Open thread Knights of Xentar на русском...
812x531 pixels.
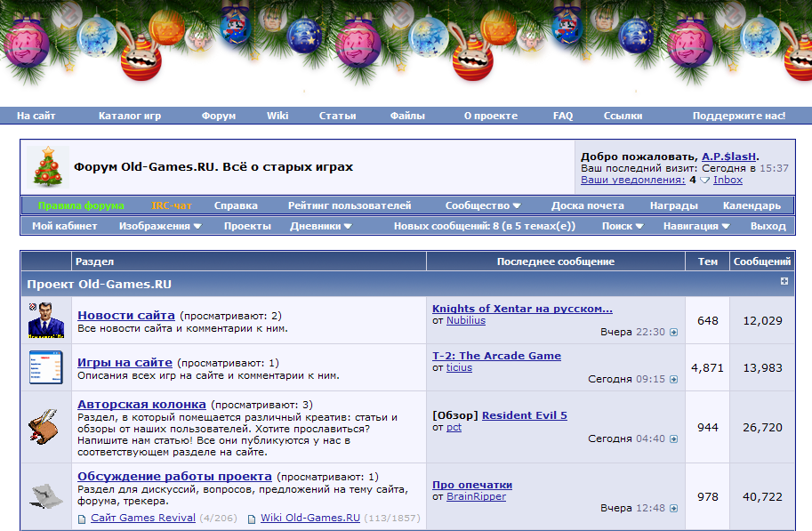(x=522, y=309)
